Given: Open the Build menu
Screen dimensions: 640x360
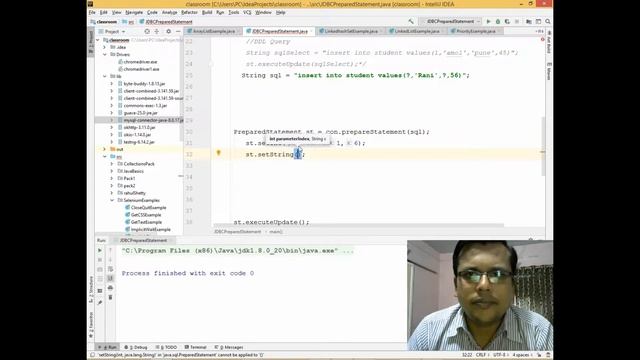Looking at the screenshot, I should (x=207, y=13).
